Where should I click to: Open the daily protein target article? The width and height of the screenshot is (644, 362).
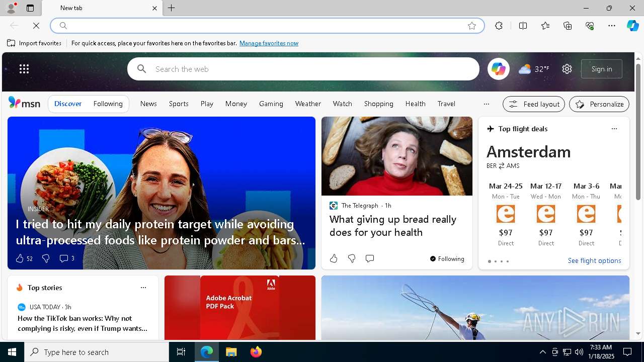coord(160,232)
